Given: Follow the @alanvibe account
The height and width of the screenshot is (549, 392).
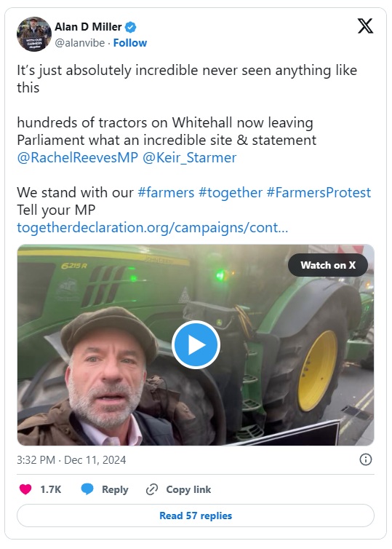Looking at the screenshot, I should coord(130,43).
